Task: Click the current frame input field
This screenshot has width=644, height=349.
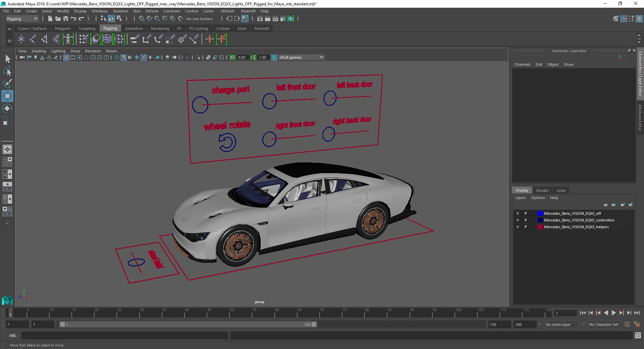Action: tap(566, 313)
